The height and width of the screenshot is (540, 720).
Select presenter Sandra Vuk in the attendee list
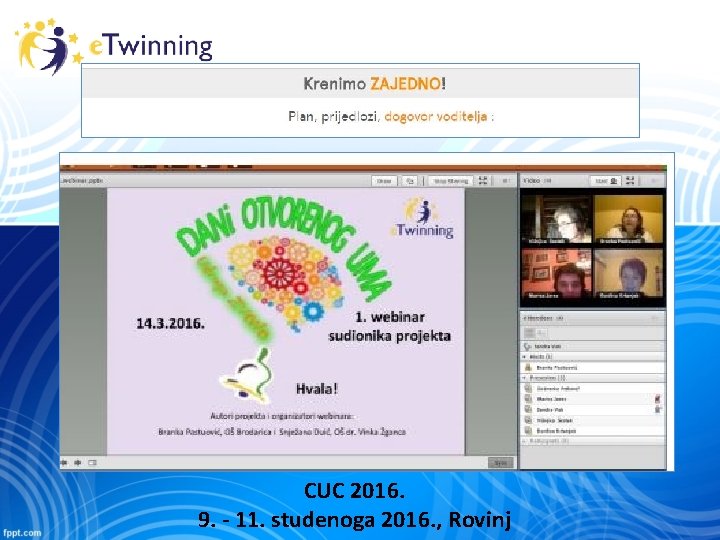tap(593, 410)
